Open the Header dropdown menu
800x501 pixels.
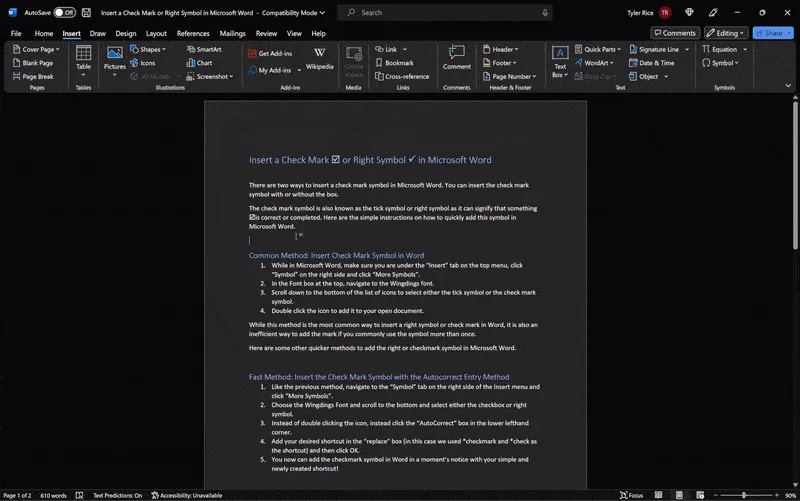tap(502, 49)
